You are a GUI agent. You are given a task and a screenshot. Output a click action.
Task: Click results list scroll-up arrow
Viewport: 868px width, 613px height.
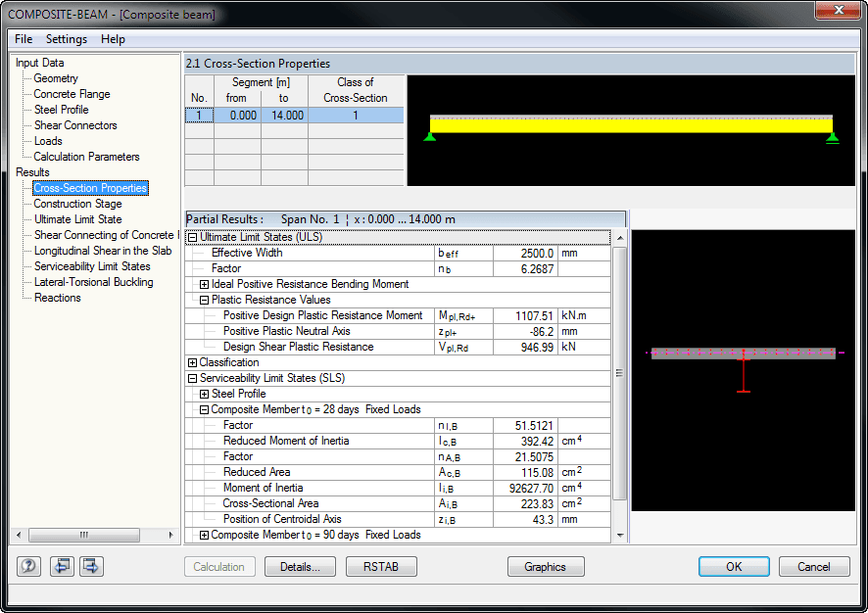620,238
